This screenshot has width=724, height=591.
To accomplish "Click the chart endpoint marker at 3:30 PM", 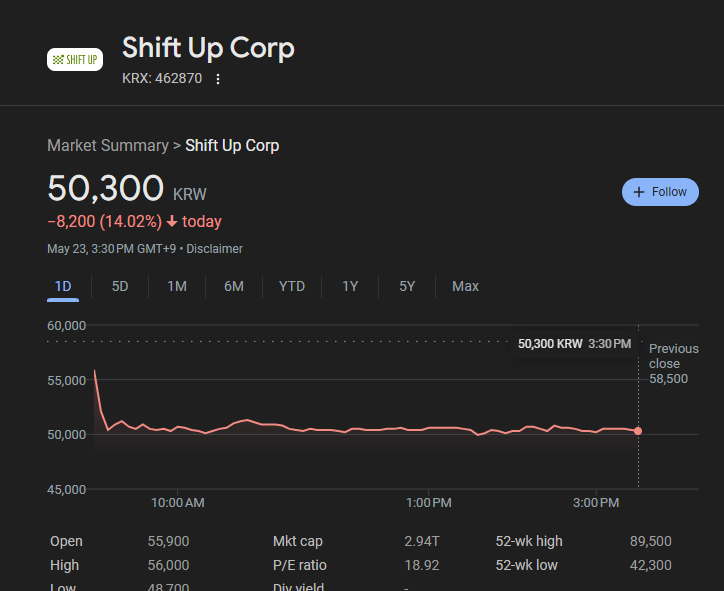I will click(638, 431).
